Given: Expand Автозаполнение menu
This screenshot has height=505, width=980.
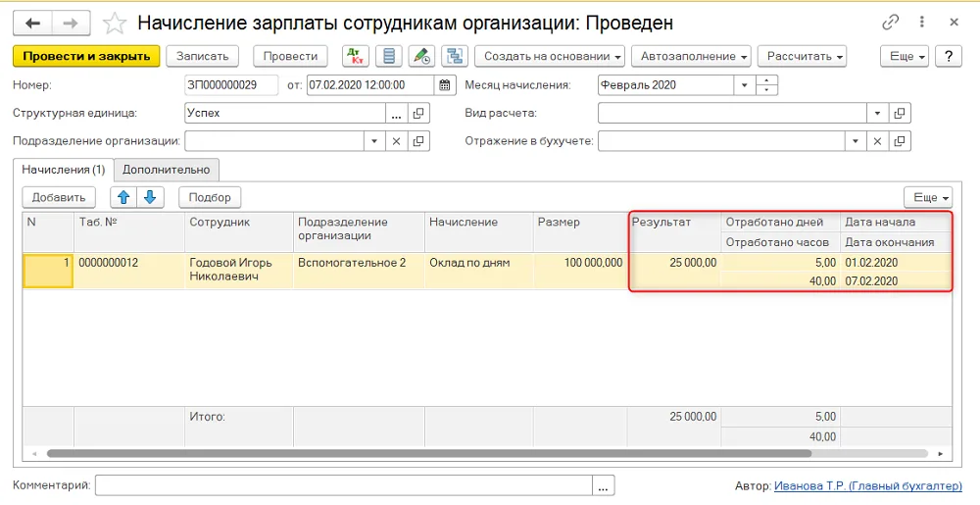Looking at the screenshot, I should pyautogui.click(x=692, y=56).
